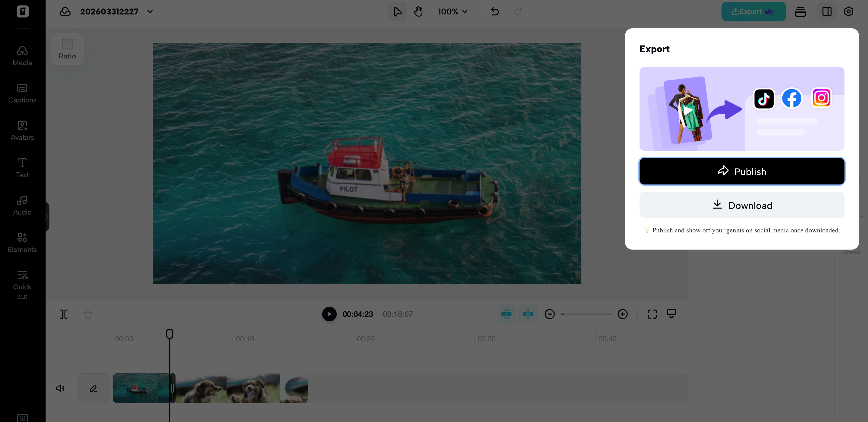Open the Export menu at the top
Screen dimensions: 868x422
(x=753, y=11)
